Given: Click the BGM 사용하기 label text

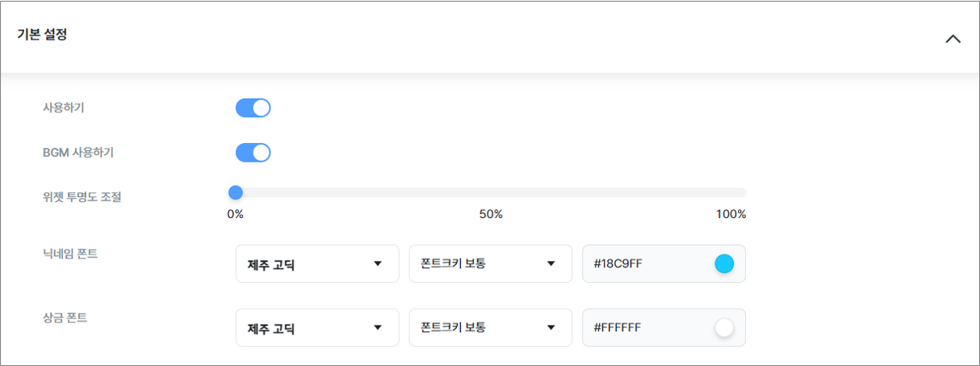Looking at the screenshot, I should tap(84, 152).
